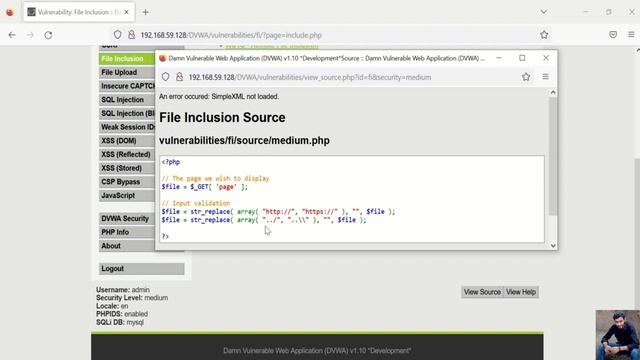Click shield icon in the source popup window

pos(165,77)
